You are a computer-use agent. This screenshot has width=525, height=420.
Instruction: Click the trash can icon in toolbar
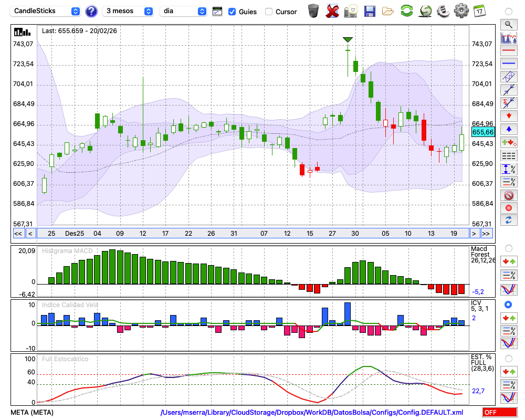pos(313,10)
